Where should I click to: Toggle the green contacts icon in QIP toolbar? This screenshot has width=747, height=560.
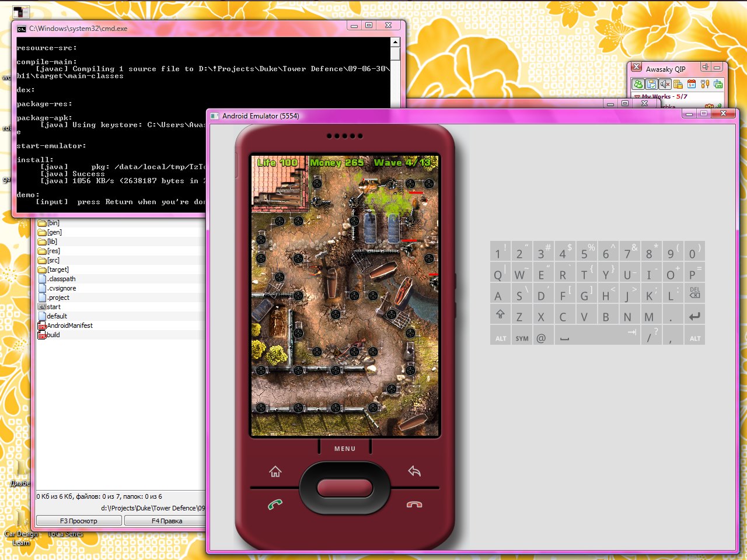click(x=638, y=84)
